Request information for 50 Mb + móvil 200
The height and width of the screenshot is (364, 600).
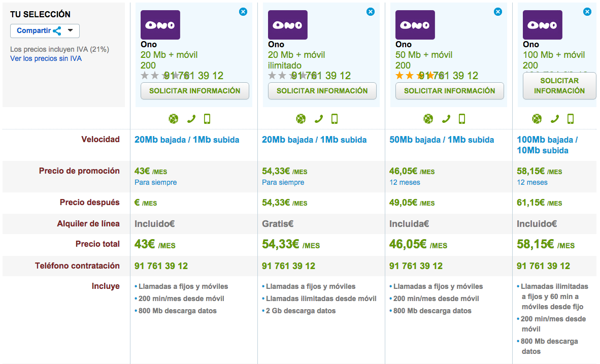(x=450, y=91)
